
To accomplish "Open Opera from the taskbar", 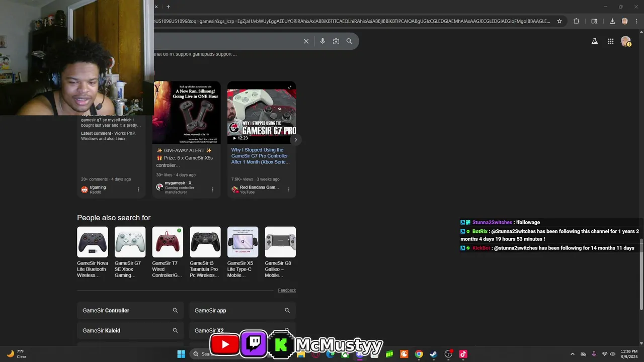I will coord(315,354).
